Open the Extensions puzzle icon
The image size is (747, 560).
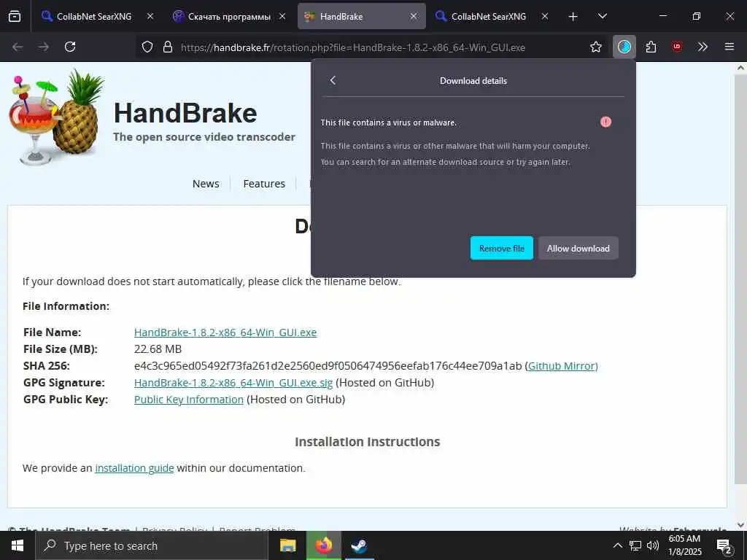[x=651, y=47]
